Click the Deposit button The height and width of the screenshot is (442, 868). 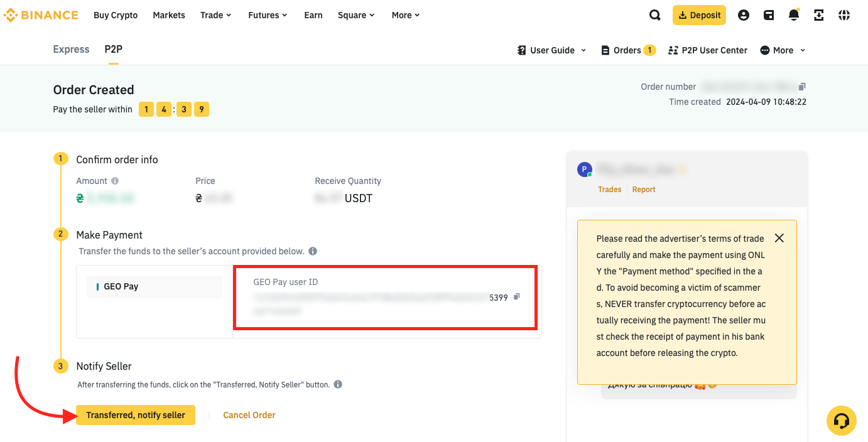pyautogui.click(x=699, y=15)
